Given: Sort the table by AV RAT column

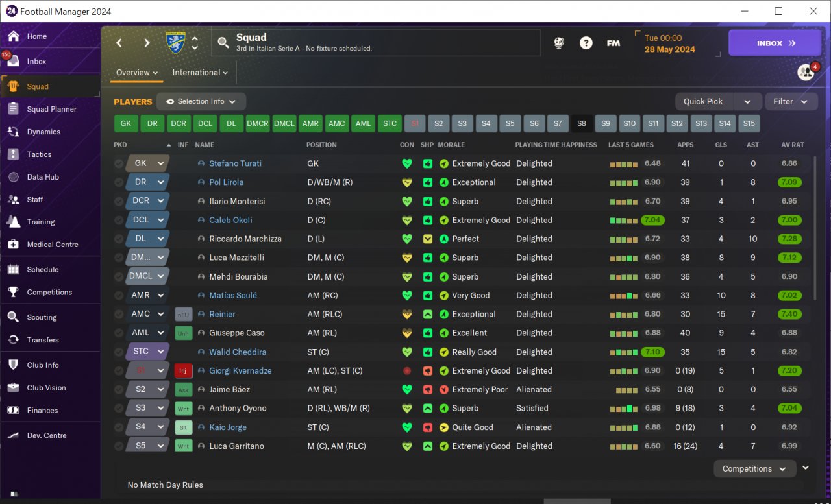Looking at the screenshot, I should coord(793,145).
